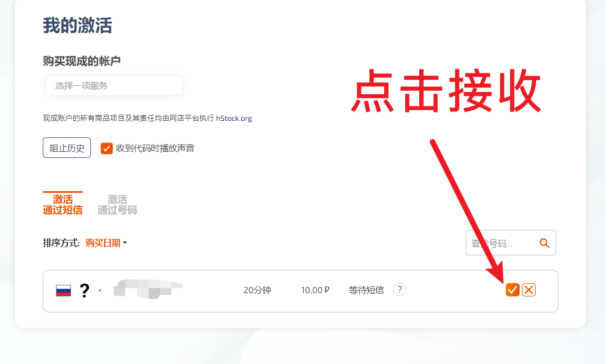The height and width of the screenshot is (364, 605).
Task: Open the 选择一项服务 dropdown
Action: coord(114,86)
